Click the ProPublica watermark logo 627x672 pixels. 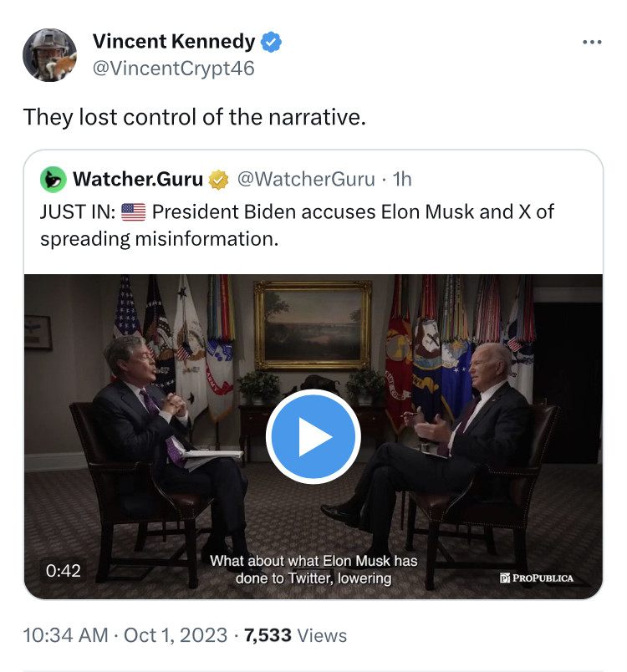click(x=536, y=578)
